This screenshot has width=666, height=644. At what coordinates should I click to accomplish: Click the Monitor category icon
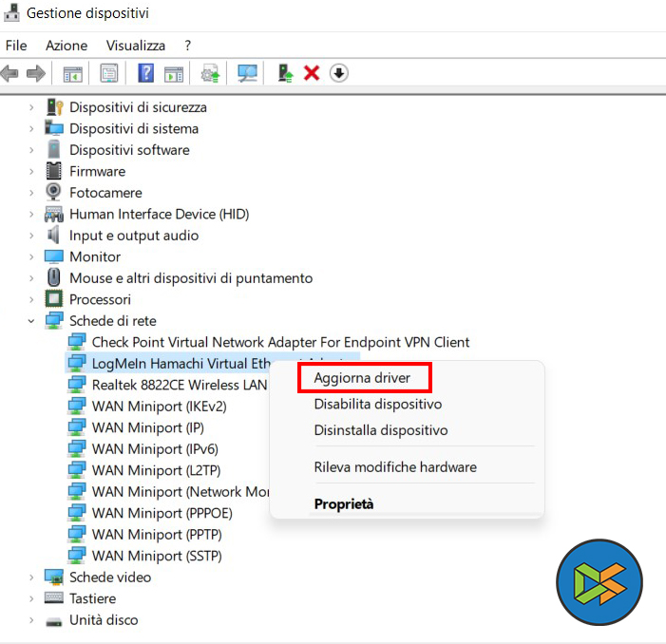pyautogui.click(x=54, y=256)
